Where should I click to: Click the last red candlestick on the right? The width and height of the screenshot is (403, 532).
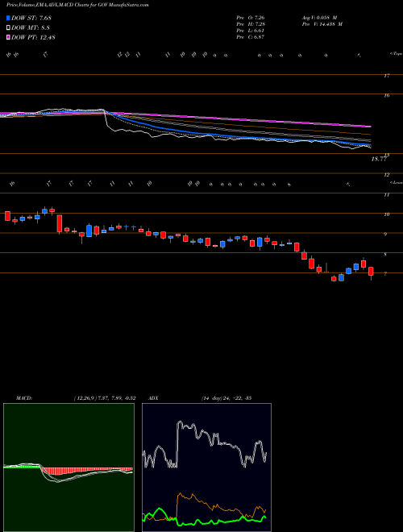[x=371, y=271]
